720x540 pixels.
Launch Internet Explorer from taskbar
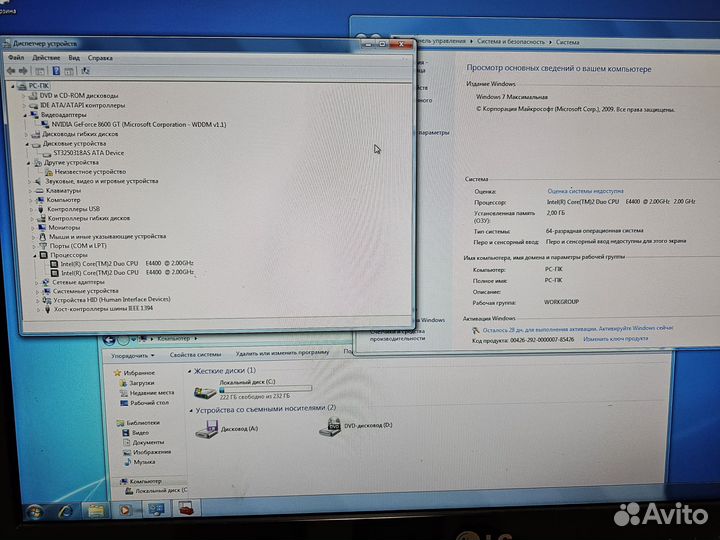[x=65, y=511]
